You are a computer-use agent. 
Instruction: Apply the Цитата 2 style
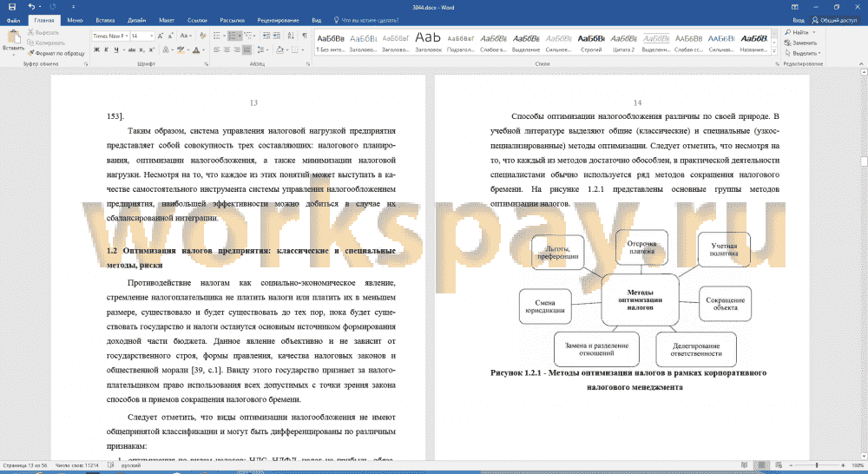(x=623, y=43)
